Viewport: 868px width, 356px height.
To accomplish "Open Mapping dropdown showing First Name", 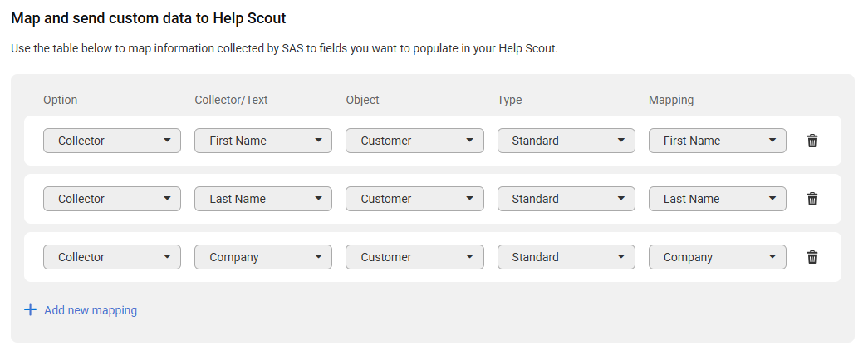I will point(718,141).
